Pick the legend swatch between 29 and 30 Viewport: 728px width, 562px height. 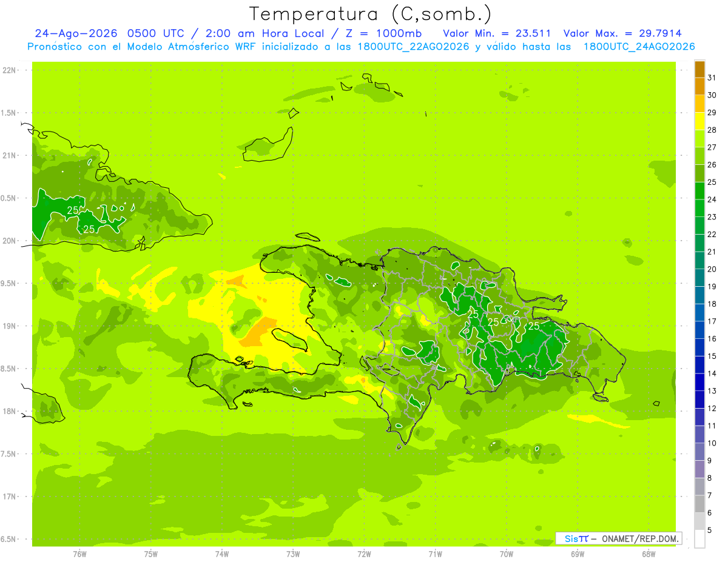click(699, 104)
